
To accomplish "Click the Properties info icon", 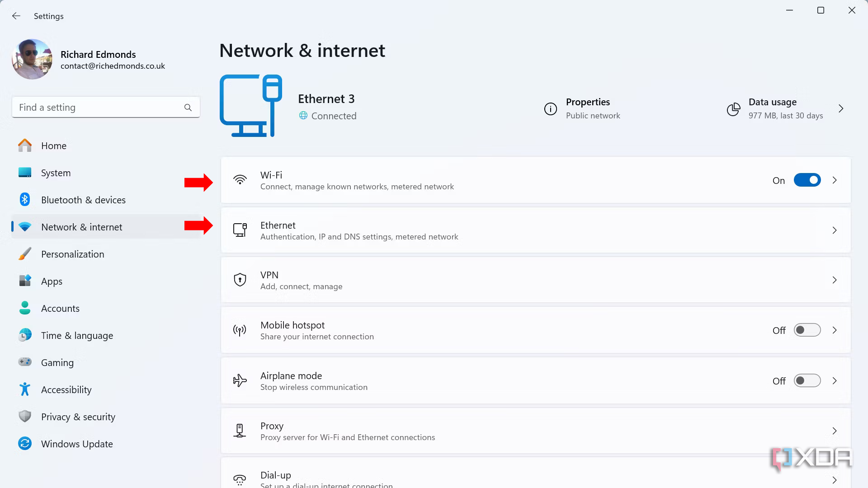I will [550, 109].
